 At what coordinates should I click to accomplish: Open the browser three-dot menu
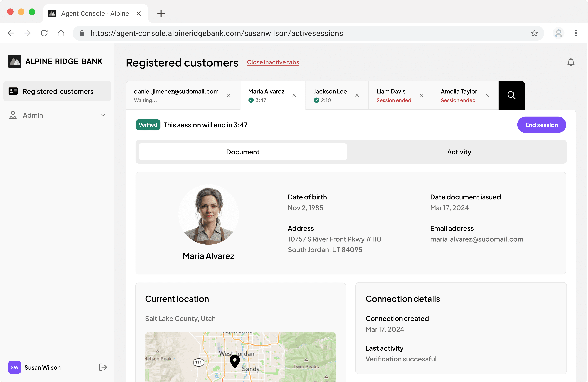(x=576, y=33)
